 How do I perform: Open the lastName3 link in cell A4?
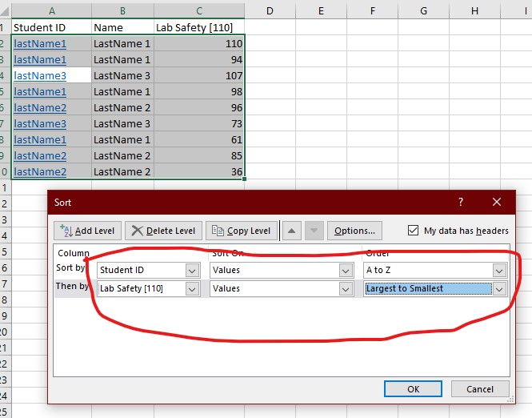pos(40,75)
